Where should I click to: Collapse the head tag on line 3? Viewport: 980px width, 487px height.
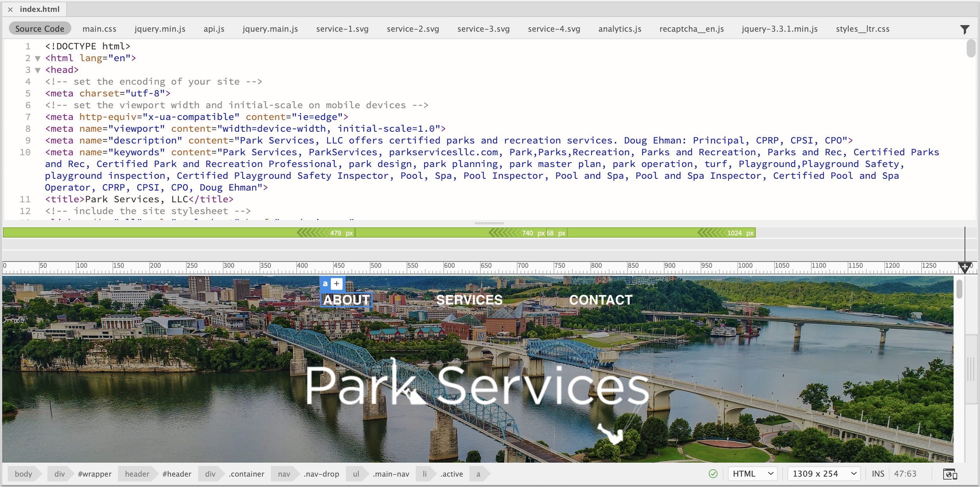pyautogui.click(x=38, y=70)
